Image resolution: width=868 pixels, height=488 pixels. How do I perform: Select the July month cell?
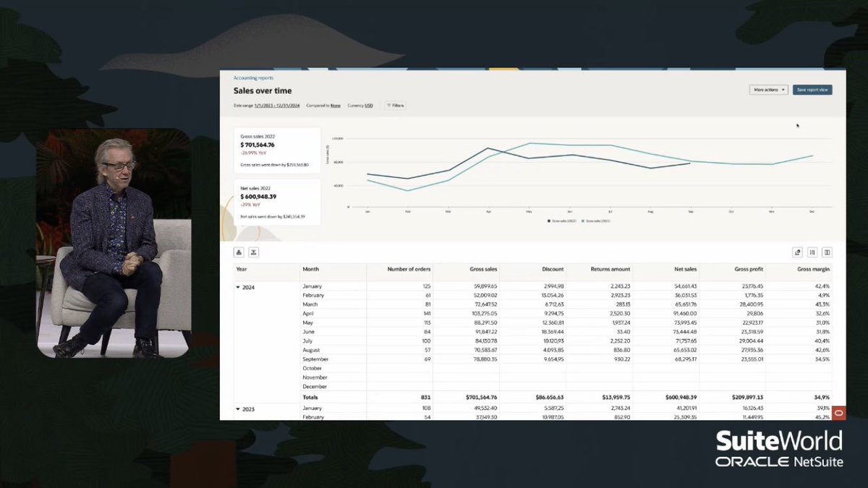pyautogui.click(x=307, y=341)
